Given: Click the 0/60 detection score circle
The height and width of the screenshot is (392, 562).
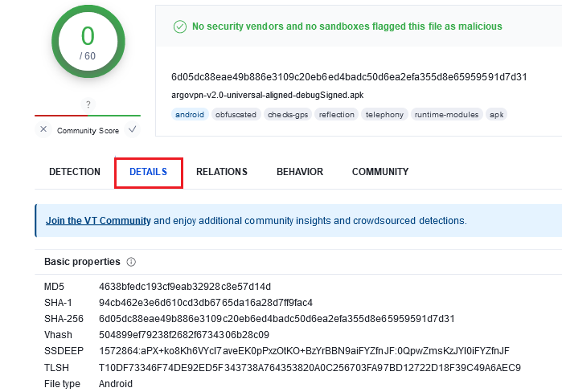Looking at the screenshot, I should click(x=88, y=43).
